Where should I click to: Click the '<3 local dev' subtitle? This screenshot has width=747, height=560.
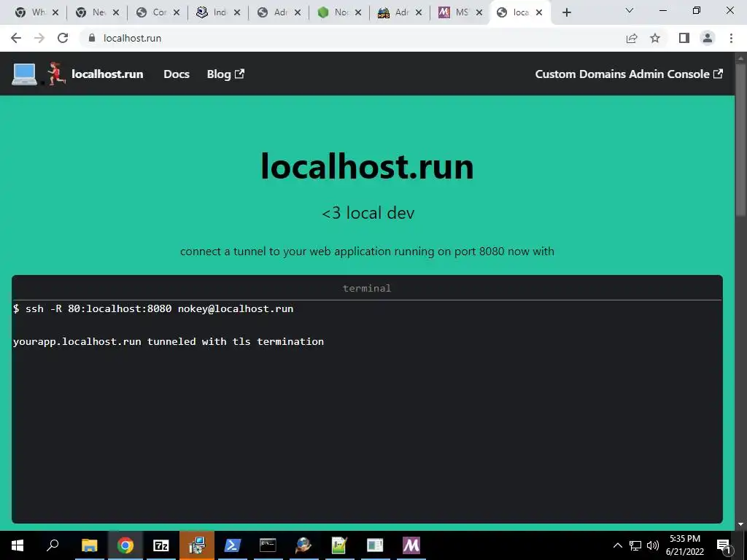pyautogui.click(x=368, y=213)
